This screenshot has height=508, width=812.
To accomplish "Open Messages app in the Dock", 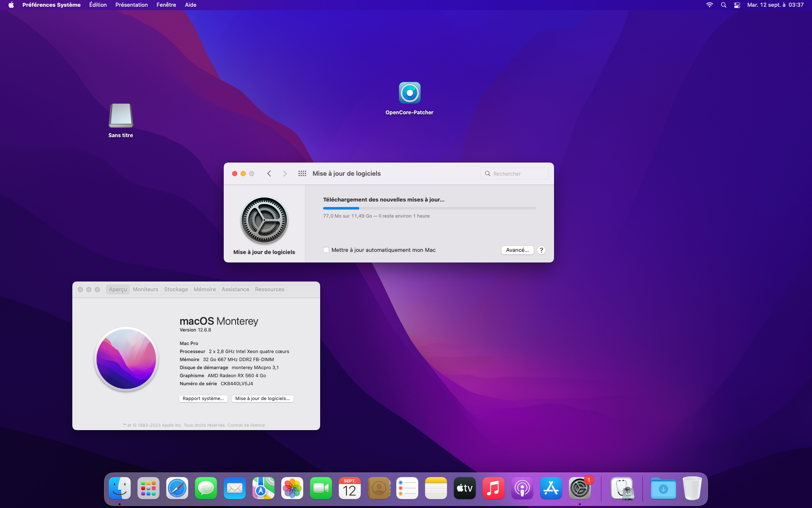I will pyautogui.click(x=206, y=488).
